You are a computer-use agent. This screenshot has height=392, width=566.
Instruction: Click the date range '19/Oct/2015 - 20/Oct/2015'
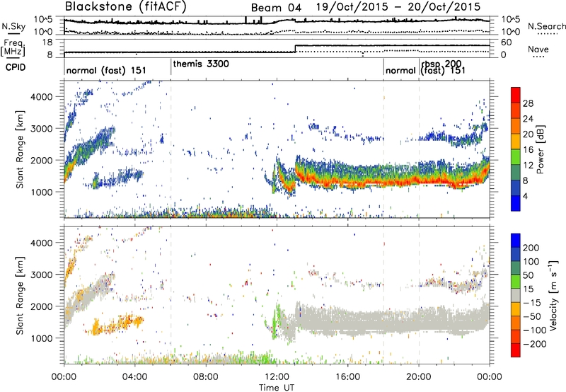(x=398, y=7)
